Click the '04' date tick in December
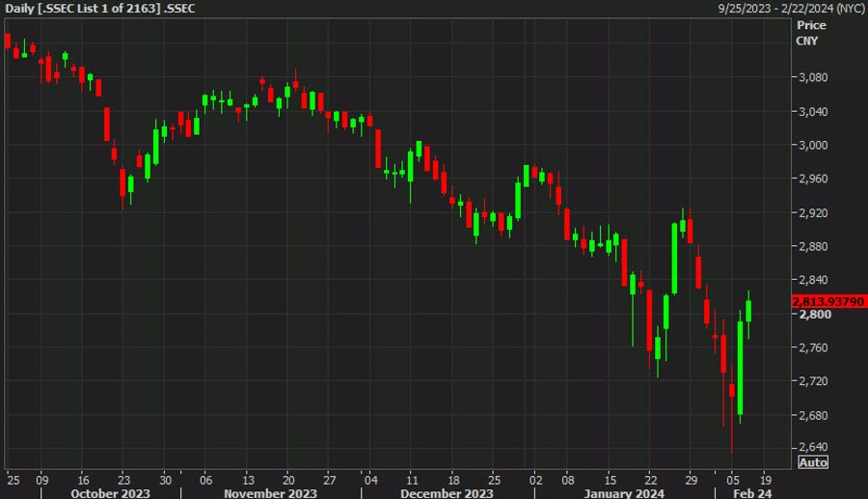Screen dimensions: 868x499 point(371,480)
